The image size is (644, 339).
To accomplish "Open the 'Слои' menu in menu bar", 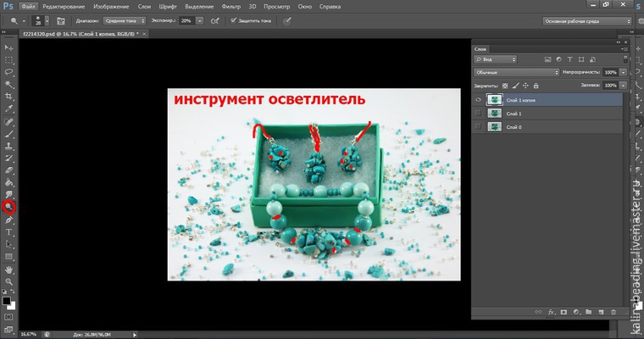I will [144, 7].
